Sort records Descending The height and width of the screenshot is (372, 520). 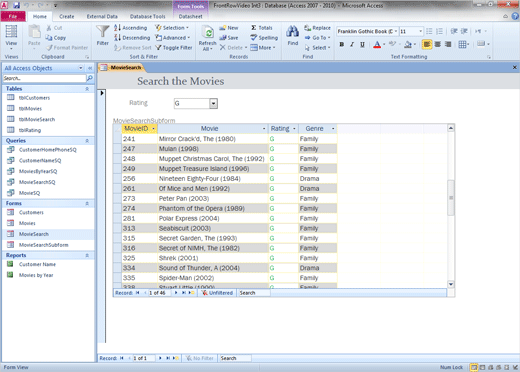[132, 38]
